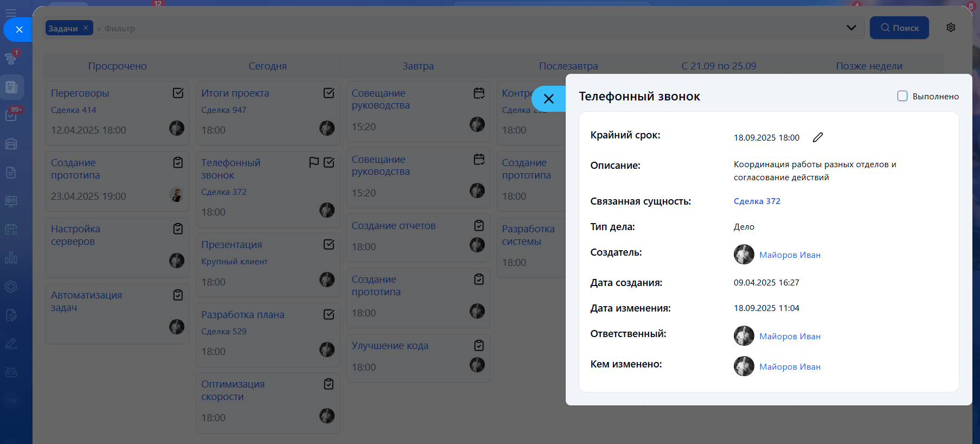Click clipboard icon on Настройка серверов card
The height and width of the screenshot is (444, 980).
point(178,229)
